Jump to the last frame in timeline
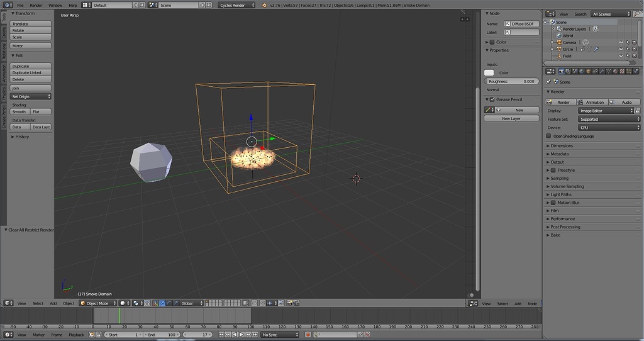 click(255, 335)
